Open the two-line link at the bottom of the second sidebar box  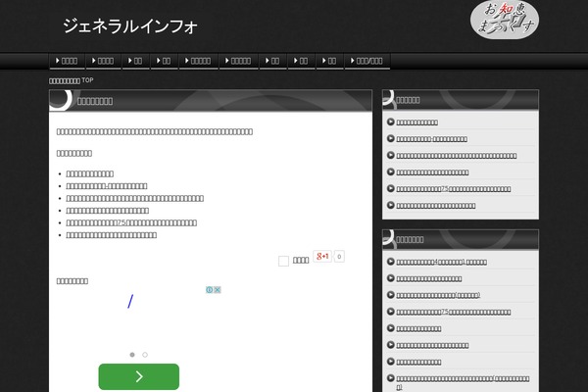pyautogui.click(x=463, y=382)
